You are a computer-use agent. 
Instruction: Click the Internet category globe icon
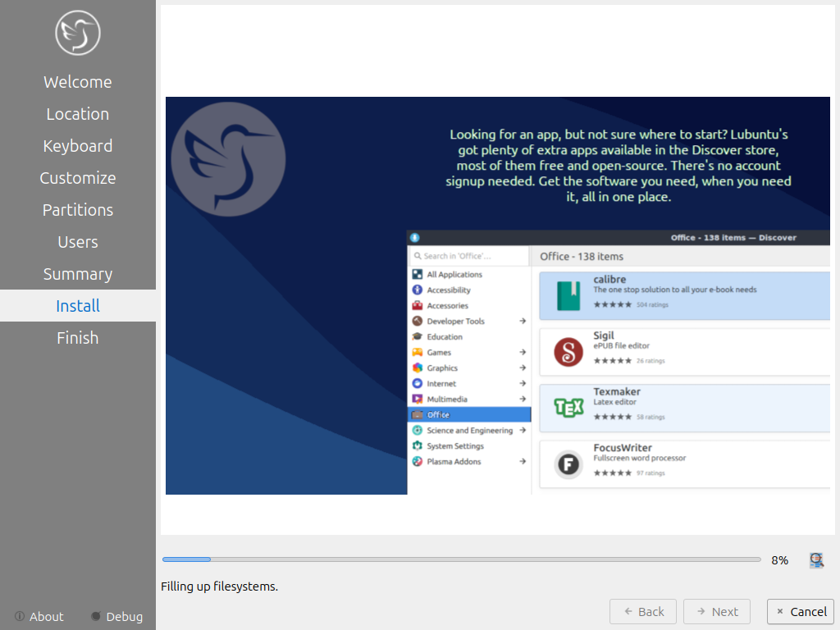(x=418, y=384)
